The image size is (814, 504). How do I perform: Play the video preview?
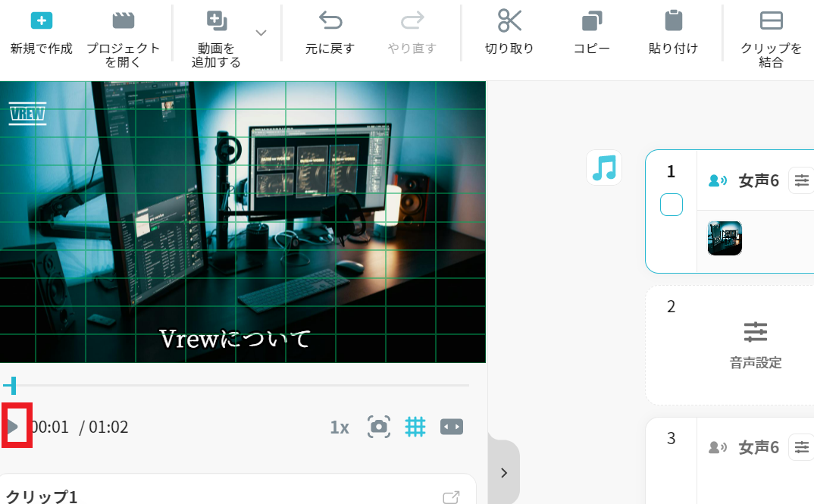13,427
